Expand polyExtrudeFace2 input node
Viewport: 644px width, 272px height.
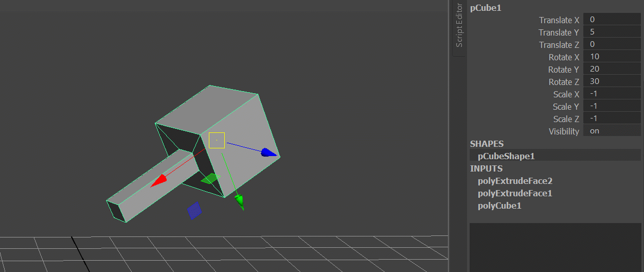(515, 181)
